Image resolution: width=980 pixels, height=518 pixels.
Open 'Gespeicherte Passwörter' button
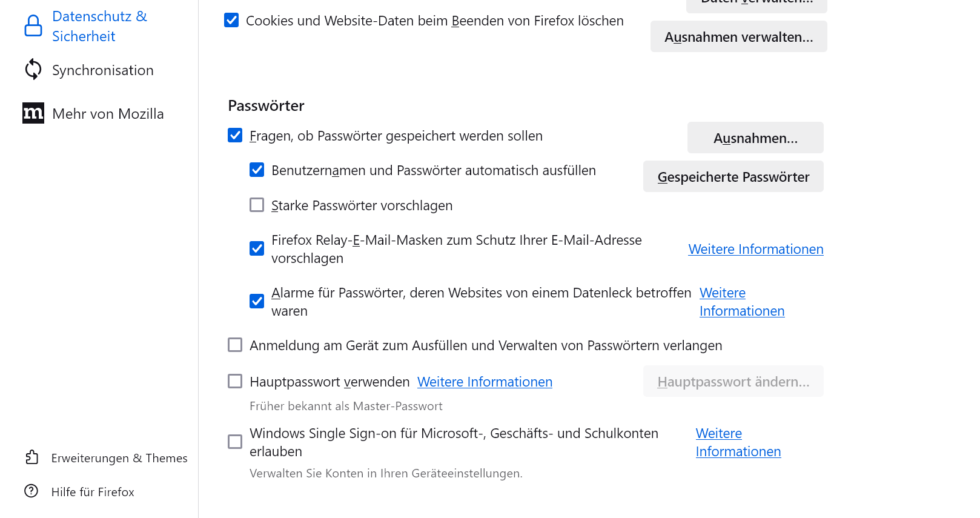coord(733,177)
